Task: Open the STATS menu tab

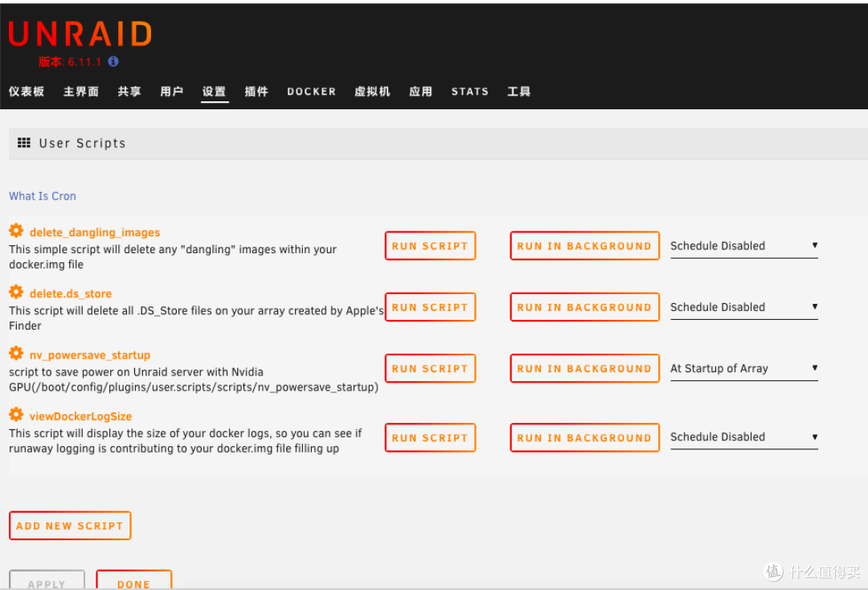Action: [x=469, y=92]
